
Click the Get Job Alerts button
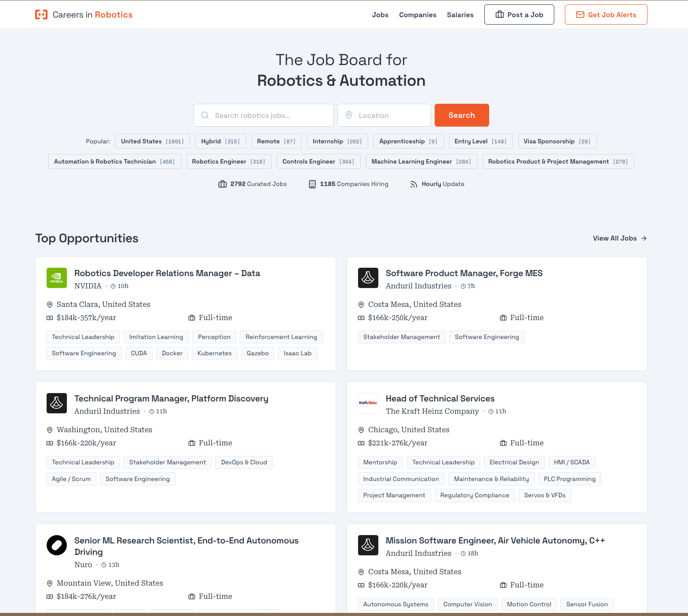tap(606, 14)
